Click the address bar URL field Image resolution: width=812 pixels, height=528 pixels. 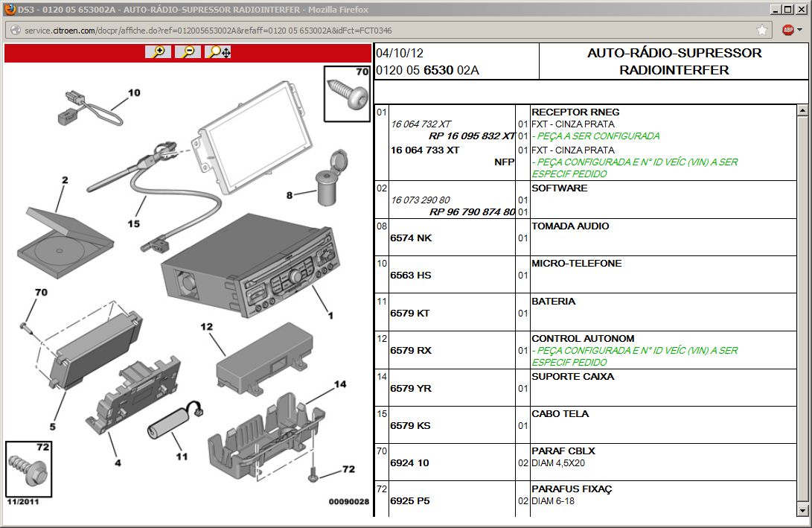point(389,31)
